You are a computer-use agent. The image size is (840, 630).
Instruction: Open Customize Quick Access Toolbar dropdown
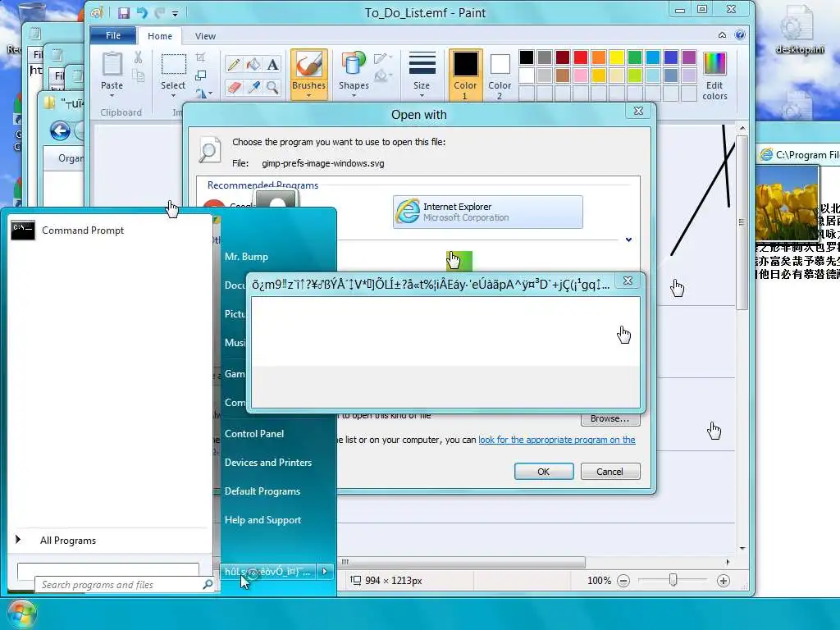[x=176, y=13]
